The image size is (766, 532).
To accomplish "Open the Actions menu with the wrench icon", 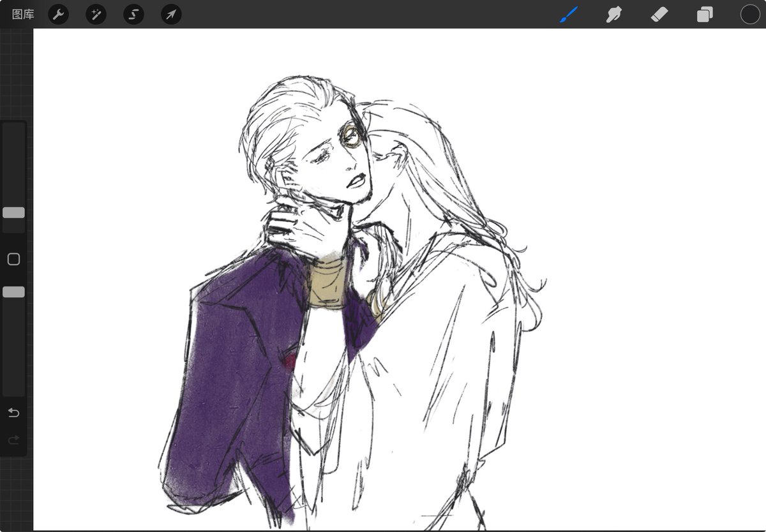I will 58,14.
